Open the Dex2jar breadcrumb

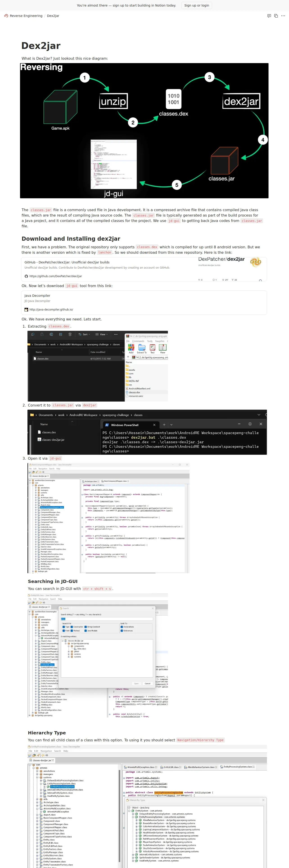(53, 16)
